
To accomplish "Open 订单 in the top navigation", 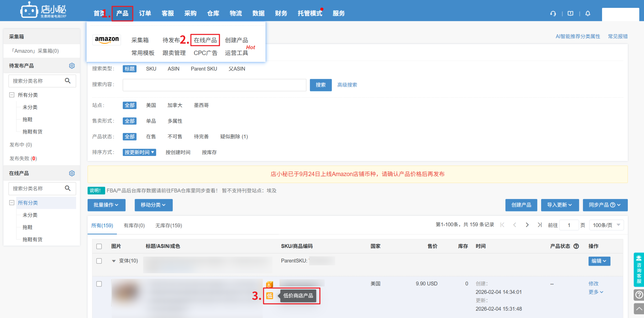I will click(145, 13).
